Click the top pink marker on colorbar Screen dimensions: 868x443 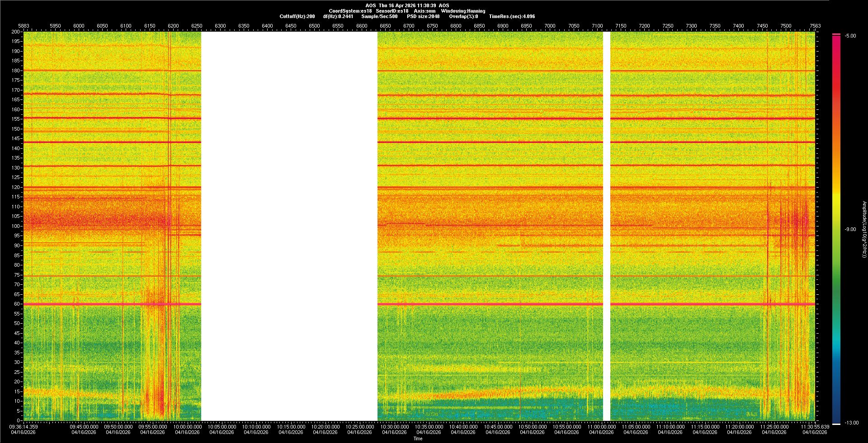coord(836,34)
